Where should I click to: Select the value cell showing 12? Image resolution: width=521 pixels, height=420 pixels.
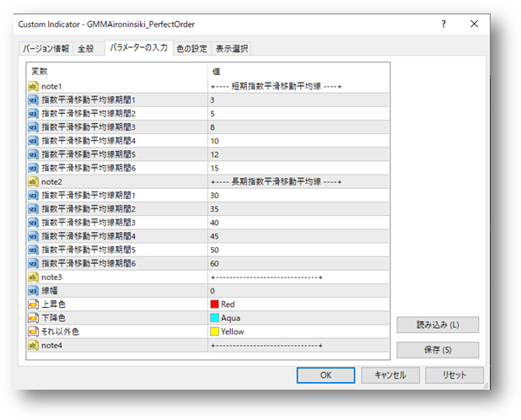tap(298, 154)
